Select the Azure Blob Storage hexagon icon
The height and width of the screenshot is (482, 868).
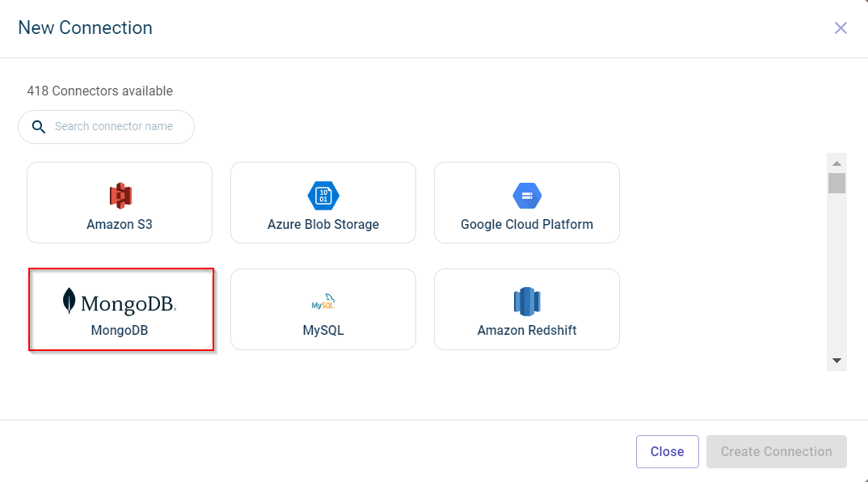323,196
